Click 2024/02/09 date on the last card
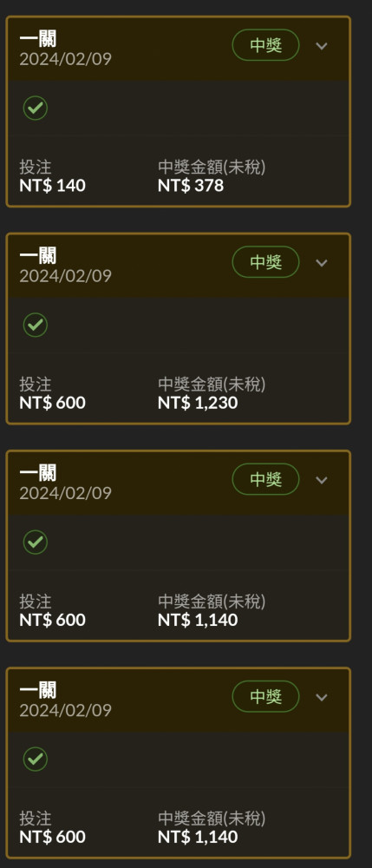This screenshot has height=868, width=372. tap(65, 710)
